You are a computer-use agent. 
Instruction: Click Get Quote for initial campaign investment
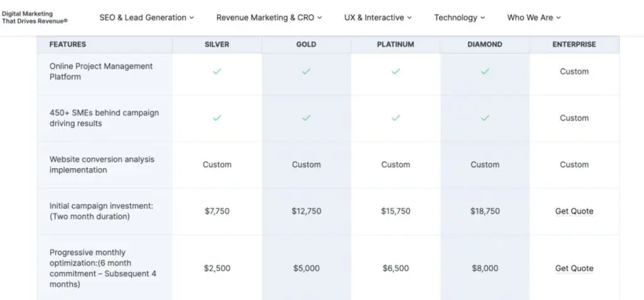574,211
